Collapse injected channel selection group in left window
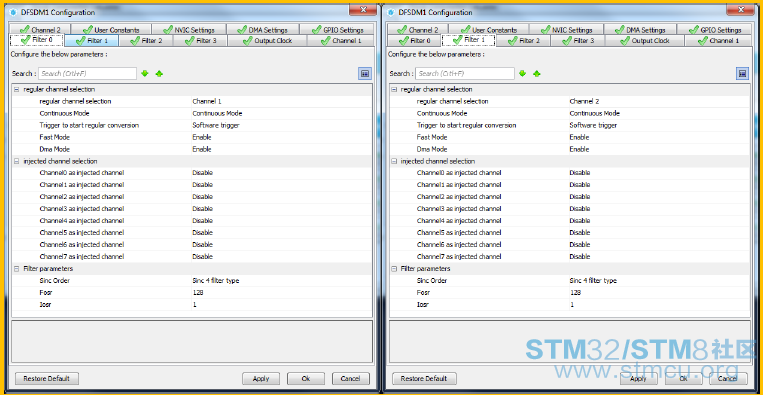763x395 pixels. (x=17, y=161)
